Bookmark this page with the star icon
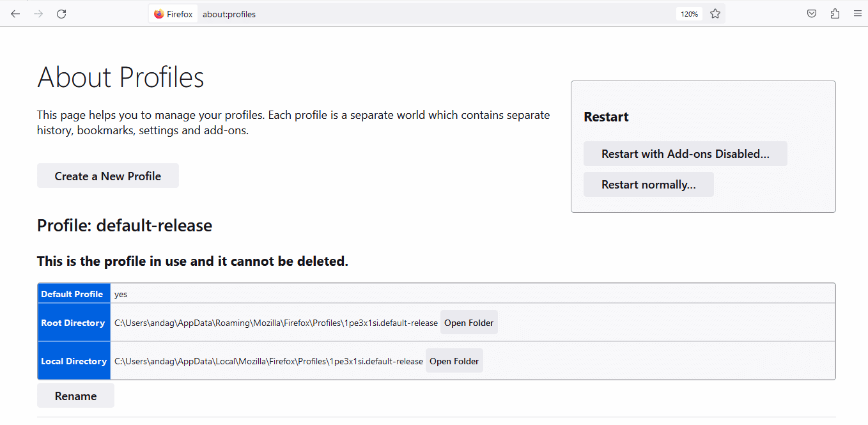The height and width of the screenshot is (425, 868). pyautogui.click(x=715, y=13)
